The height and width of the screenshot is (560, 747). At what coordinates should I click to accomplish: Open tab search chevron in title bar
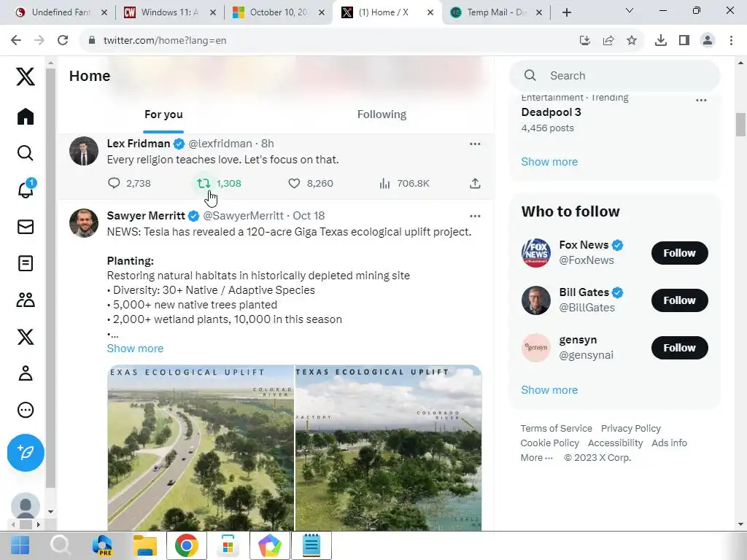(x=630, y=10)
